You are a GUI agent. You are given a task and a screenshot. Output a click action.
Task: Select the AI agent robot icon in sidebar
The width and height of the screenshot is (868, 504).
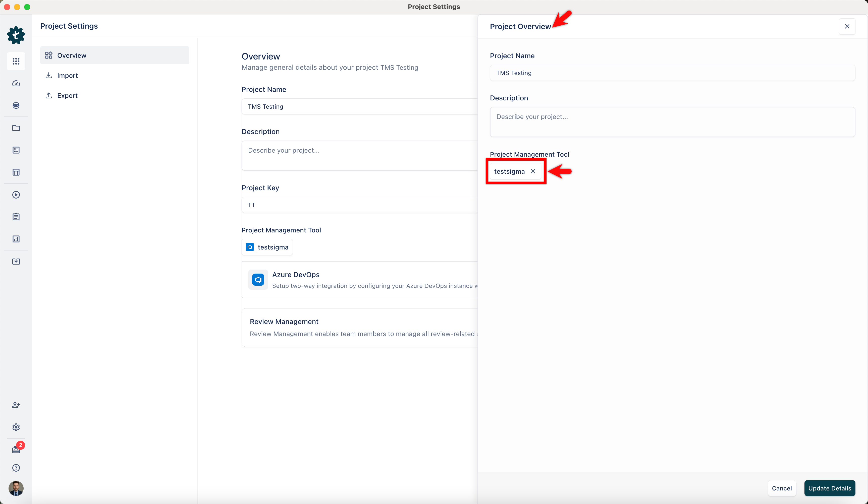(x=16, y=105)
